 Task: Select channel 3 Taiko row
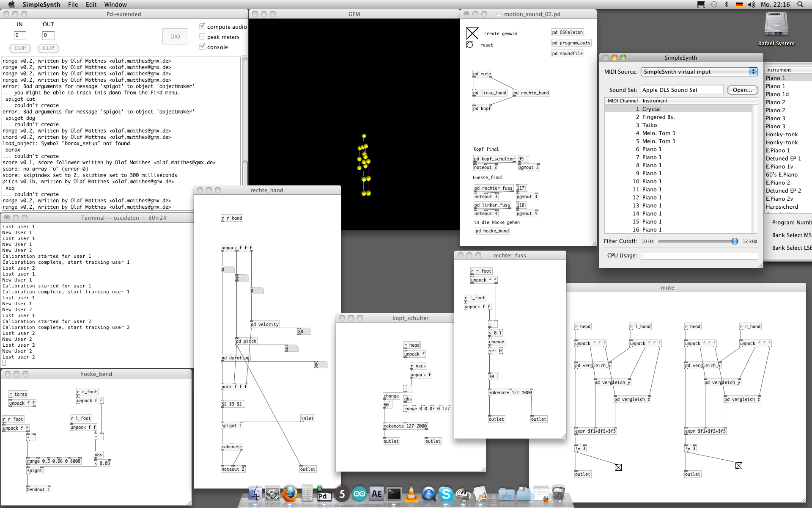pos(678,125)
